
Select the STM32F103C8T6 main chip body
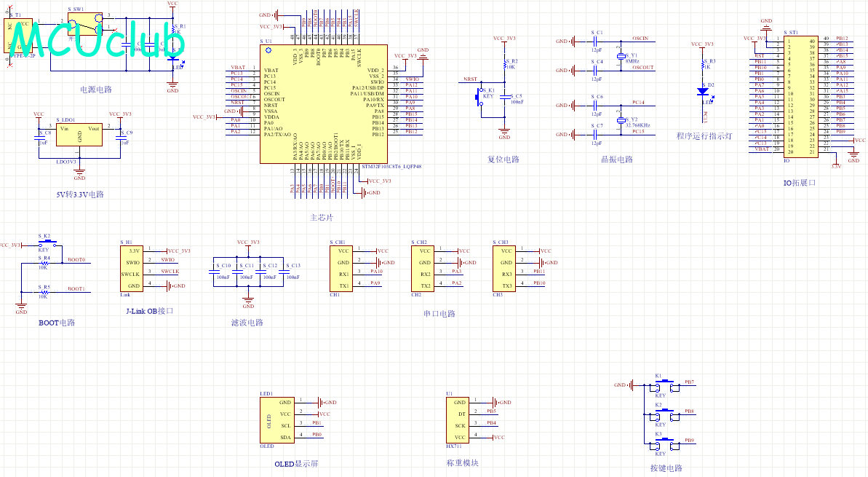pyautogui.click(x=324, y=104)
